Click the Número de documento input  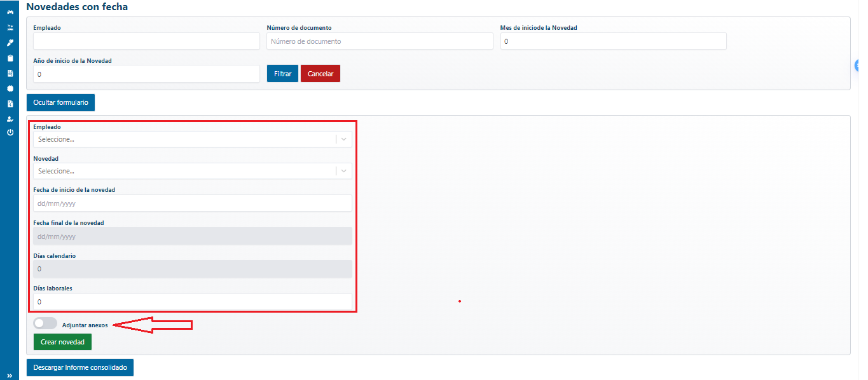(x=380, y=41)
